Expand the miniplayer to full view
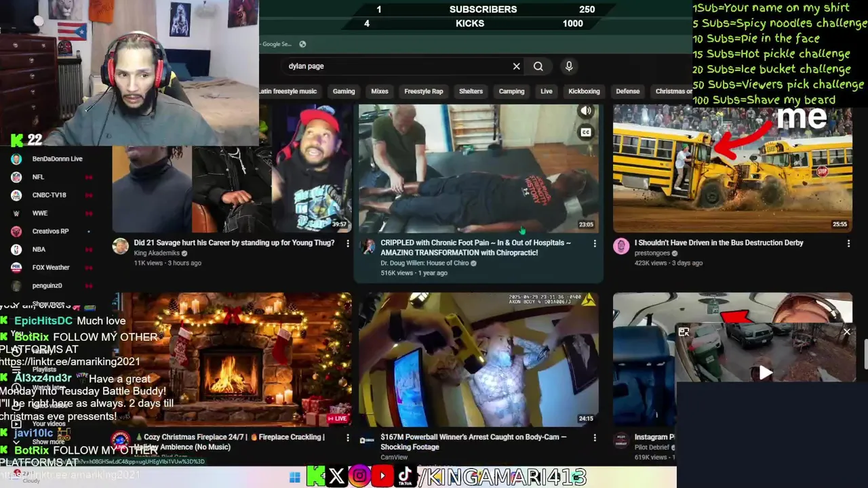 pyautogui.click(x=684, y=331)
